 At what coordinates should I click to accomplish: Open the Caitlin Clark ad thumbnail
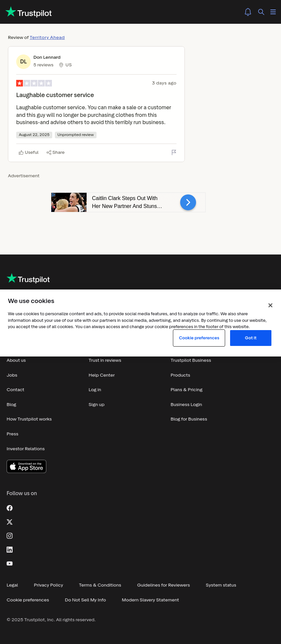click(69, 202)
